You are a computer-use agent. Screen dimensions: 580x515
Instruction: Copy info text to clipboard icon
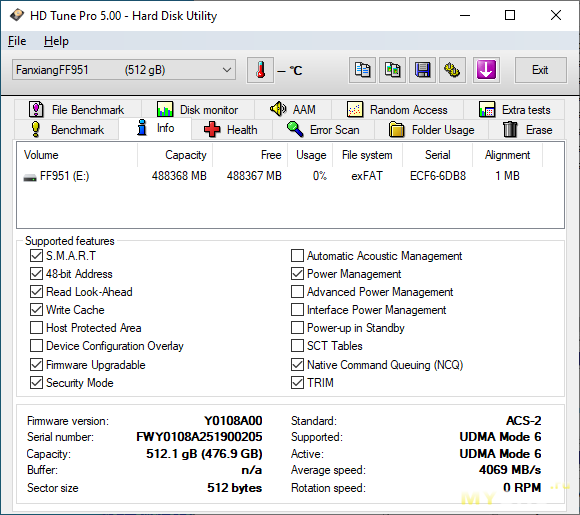tap(362, 70)
